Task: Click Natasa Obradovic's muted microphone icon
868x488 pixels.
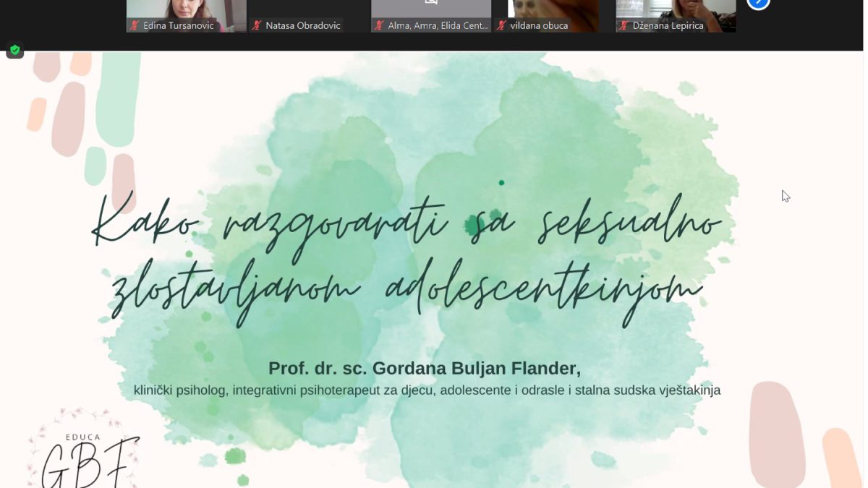Action: [x=256, y=26]
